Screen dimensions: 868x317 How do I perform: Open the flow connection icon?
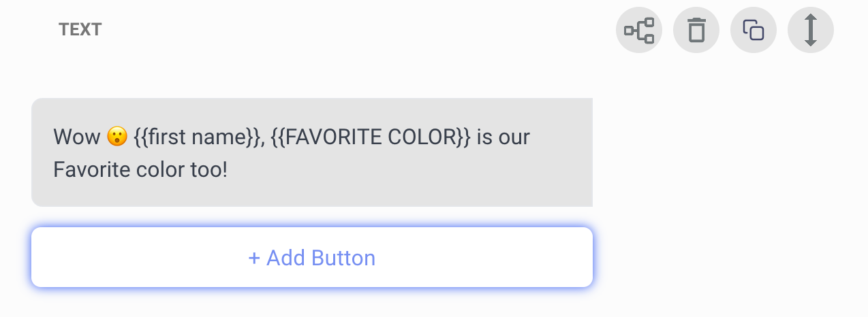click(x=639, y=30)
